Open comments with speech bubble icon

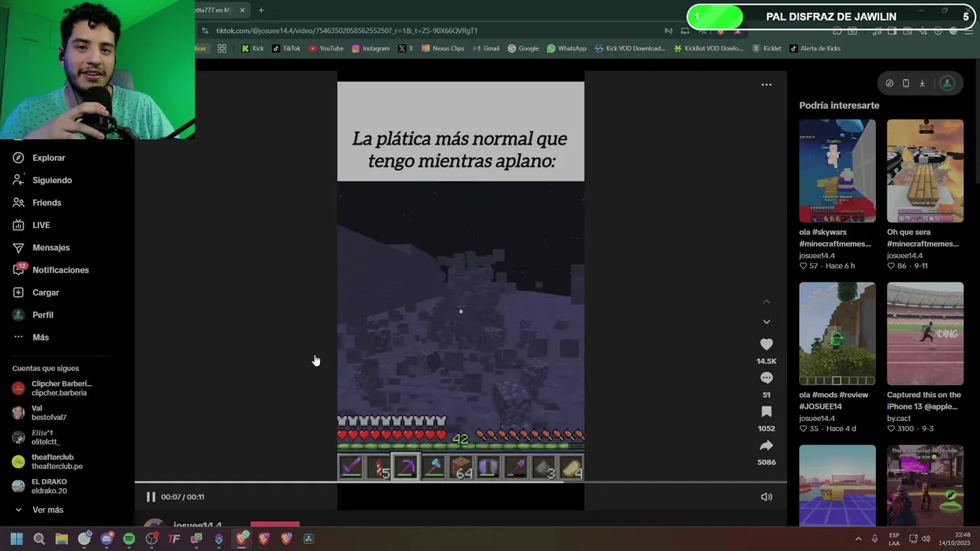[x=766, y=378]
